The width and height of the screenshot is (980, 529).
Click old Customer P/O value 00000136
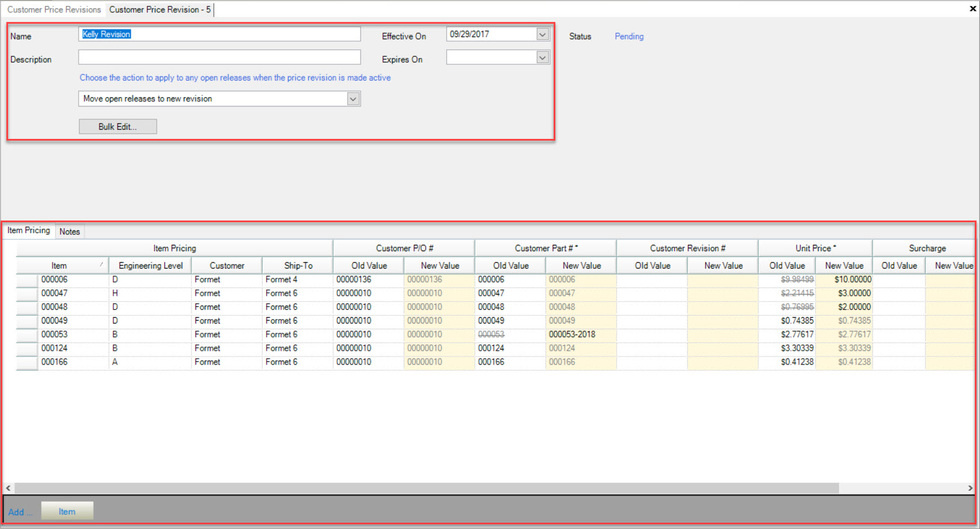pos(369,280)
